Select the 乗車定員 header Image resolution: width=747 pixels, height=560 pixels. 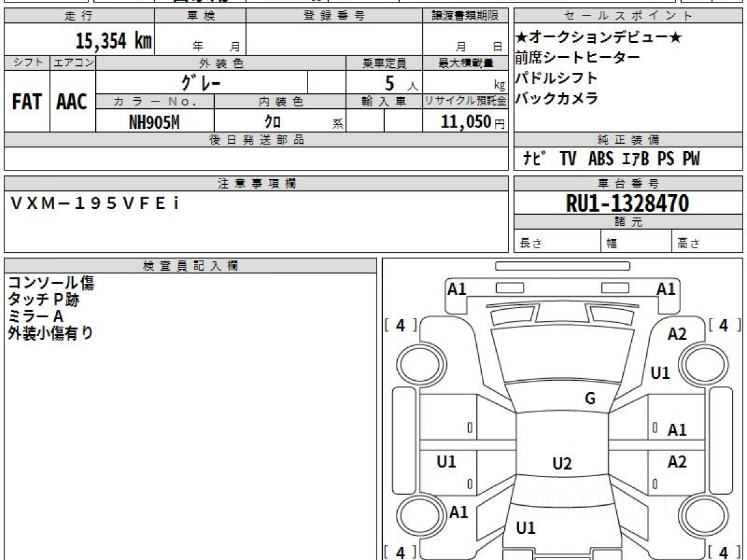(384, 63)
